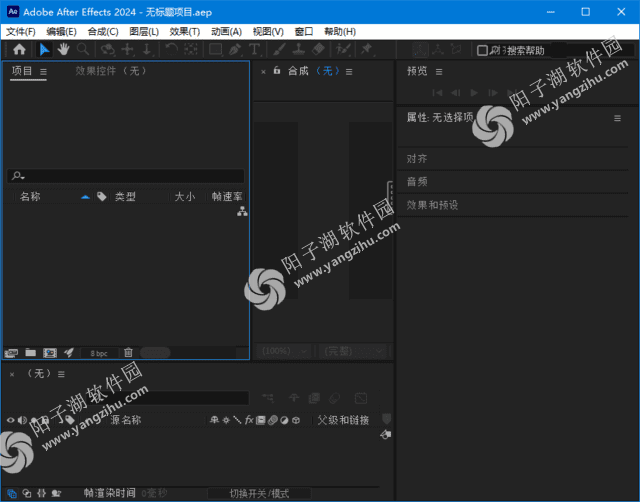Go to the Home screen icon
The image size is (640, 502).
coord(19,50)
